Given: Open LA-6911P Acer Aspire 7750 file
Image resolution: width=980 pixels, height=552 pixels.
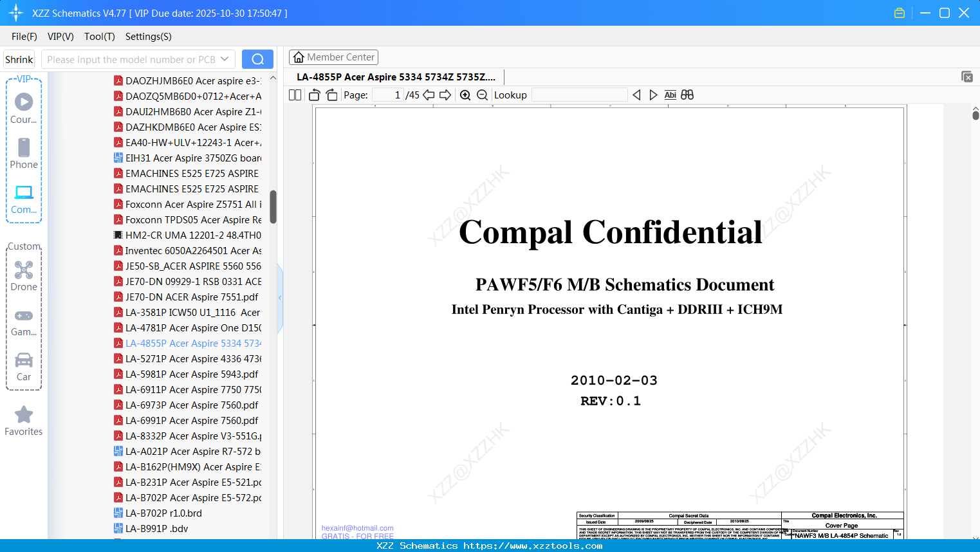Looking at the screenshot, I should pyautogui.click(x=187, y=390).
